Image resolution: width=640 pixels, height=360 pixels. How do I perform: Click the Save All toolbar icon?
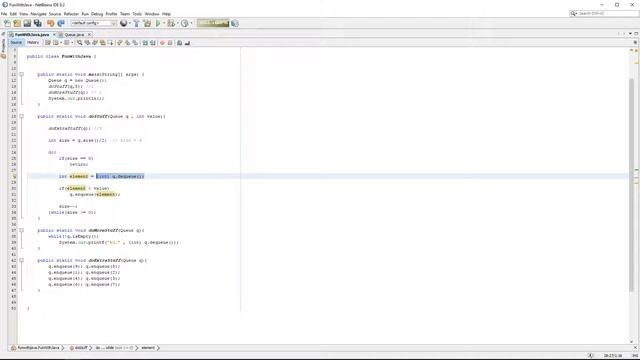pos(38,24)
